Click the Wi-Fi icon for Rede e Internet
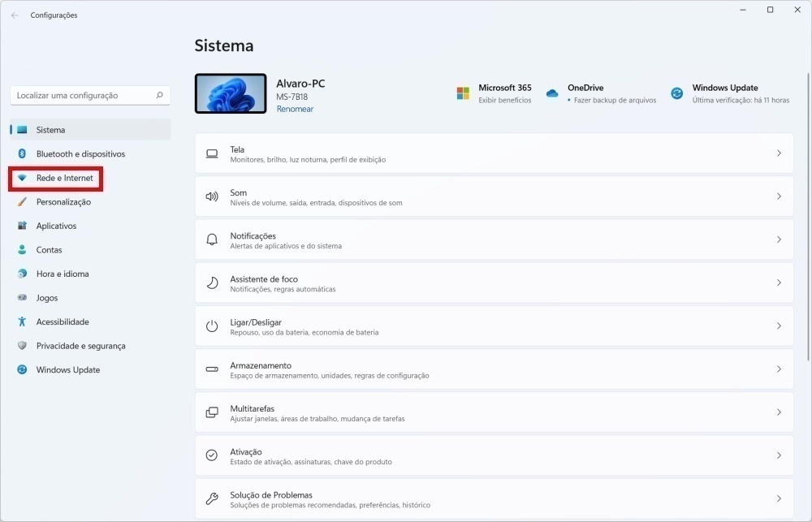The image size is (812, 522). pos(22,178)
